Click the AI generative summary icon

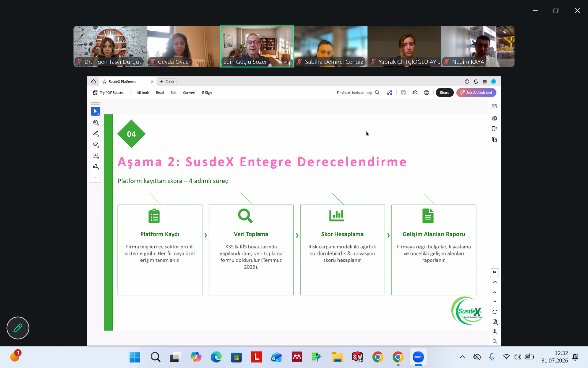click(x=390, y=93)
